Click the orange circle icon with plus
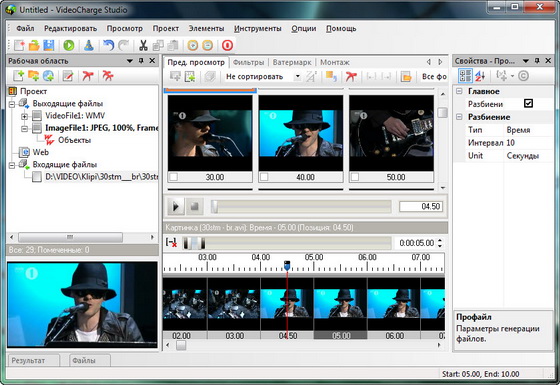 coord(192,45)
